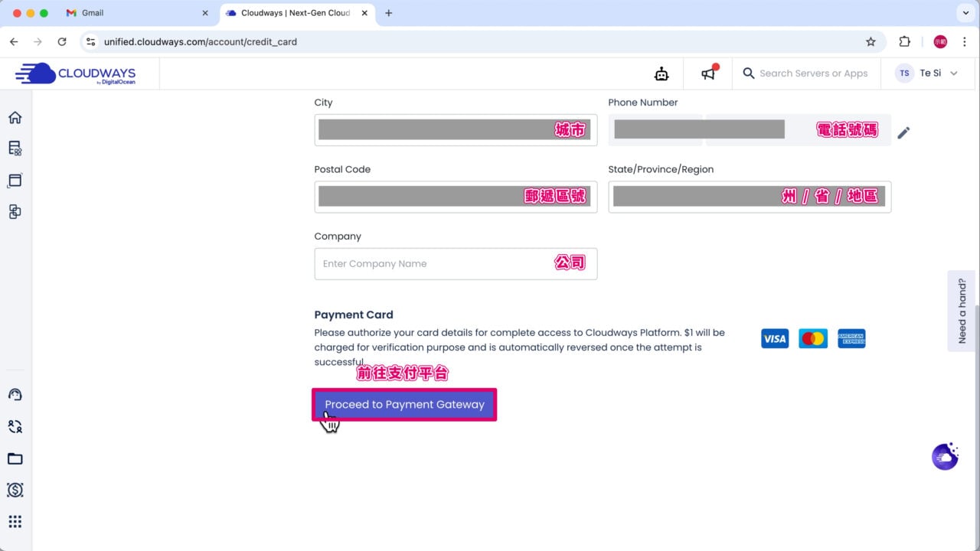
Task: Open the floating Cloudways chat bubble
Action: (x=945, y=456)
